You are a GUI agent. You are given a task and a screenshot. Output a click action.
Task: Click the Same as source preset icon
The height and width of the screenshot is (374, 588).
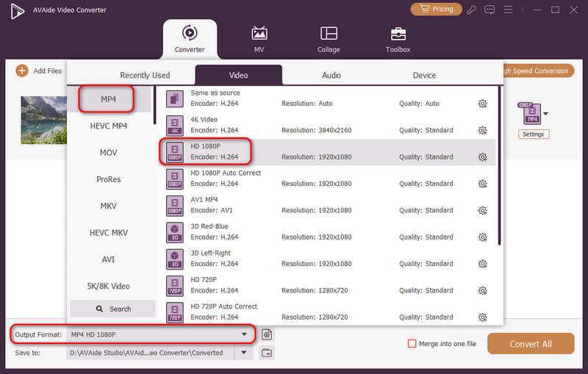[175, 99]
